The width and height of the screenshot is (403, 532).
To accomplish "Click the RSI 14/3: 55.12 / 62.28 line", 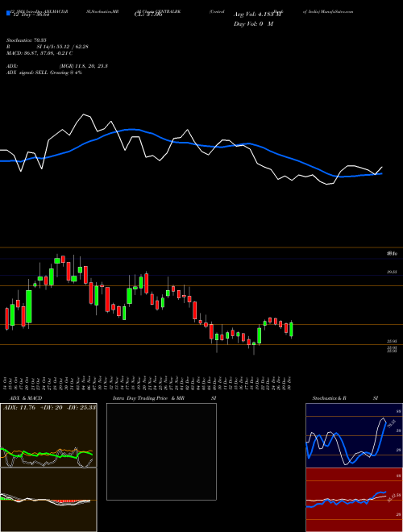I will tap(48, 47).
